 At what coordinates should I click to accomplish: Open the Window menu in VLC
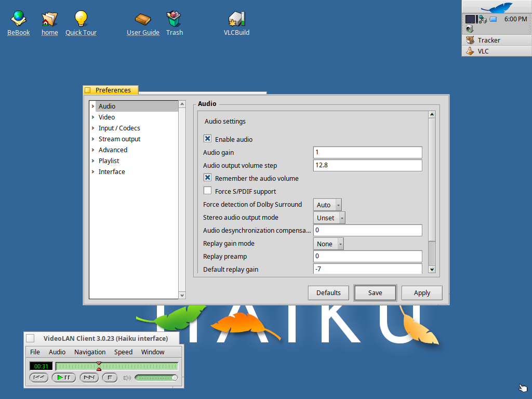click(x=153, y=352)
